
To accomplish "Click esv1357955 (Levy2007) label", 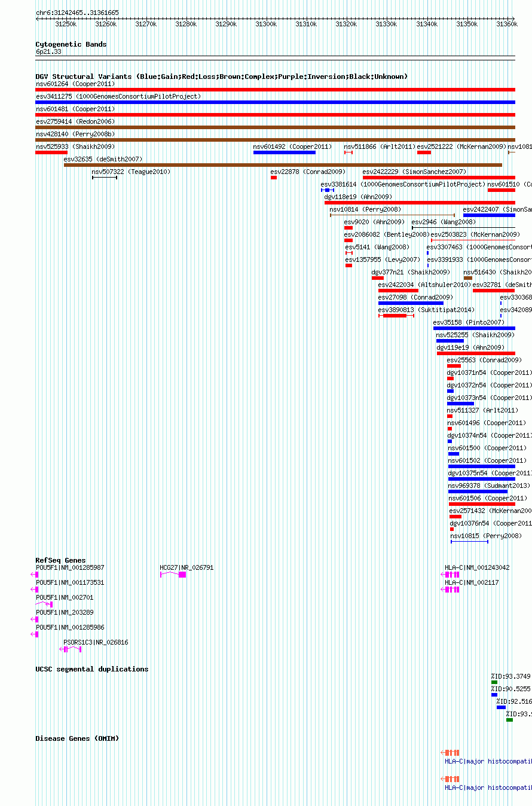I will pyautogui.click(x=383, y=259).
